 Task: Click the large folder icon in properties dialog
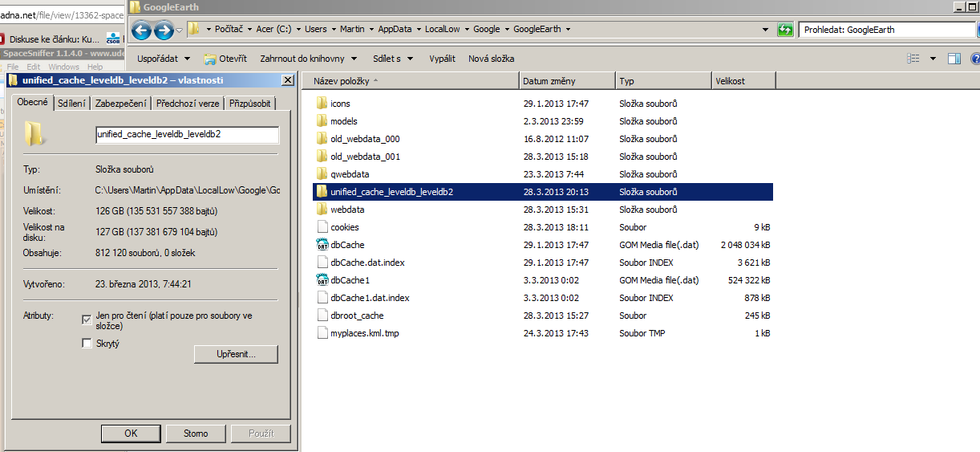pyautogui.click(x=34, y=133)
